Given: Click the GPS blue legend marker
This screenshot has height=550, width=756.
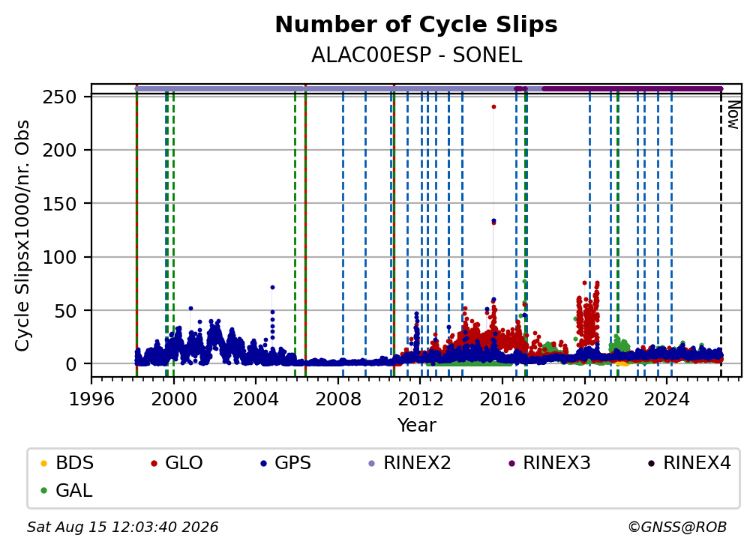Looking at the screenshot, I should point(263,463).
